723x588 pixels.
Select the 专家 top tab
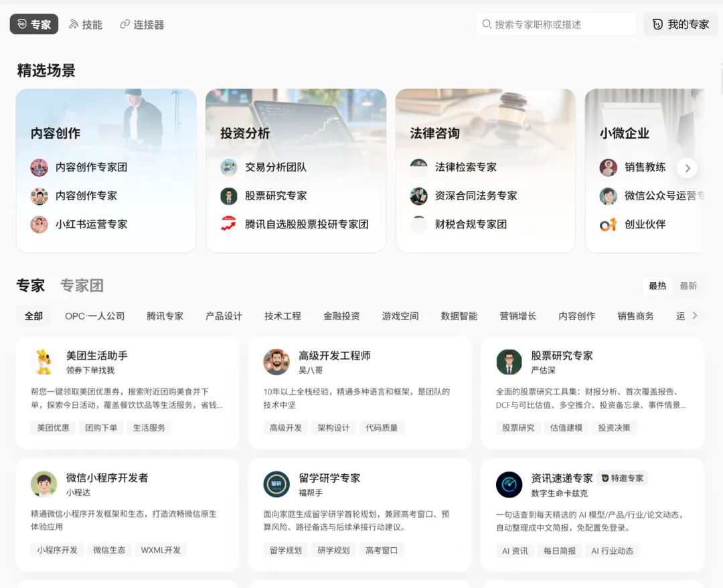[x=34, y=24]
